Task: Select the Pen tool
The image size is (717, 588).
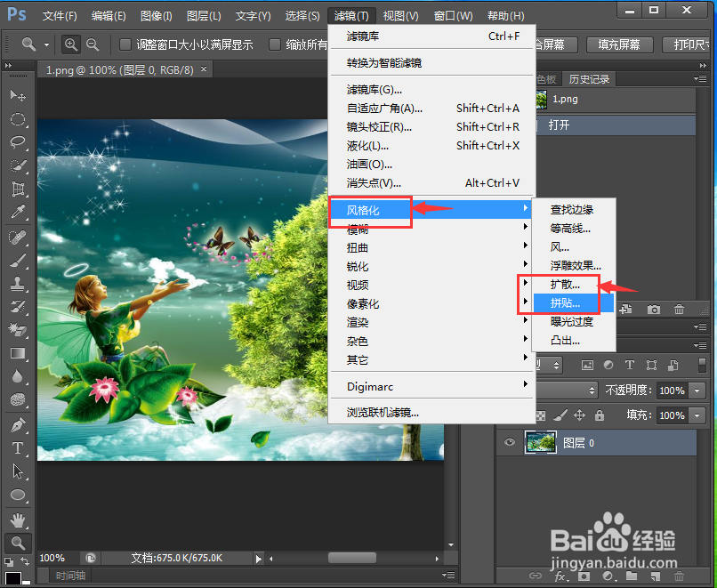Action: click(18, 425)
